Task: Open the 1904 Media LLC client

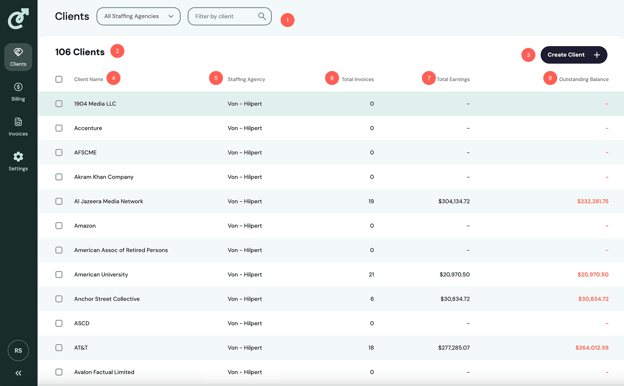Action: [x=95, y=104]
